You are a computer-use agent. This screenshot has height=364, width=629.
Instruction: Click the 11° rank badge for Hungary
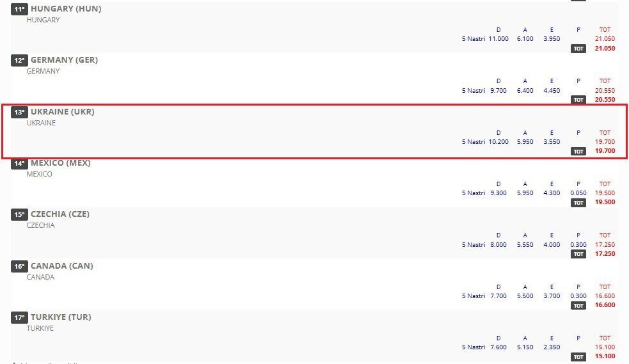click(x=19, y=9)
